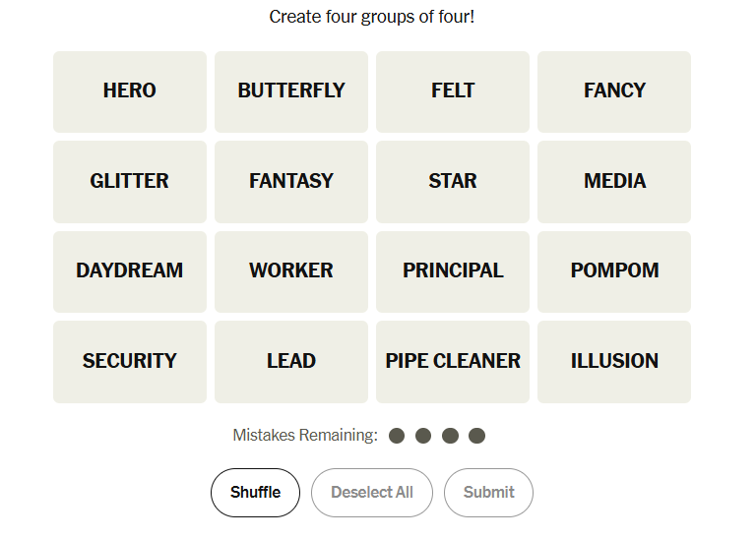The image size is (756, 539).
Task: Pick the BUTTERFLY tile
Action: coord(291,91)
